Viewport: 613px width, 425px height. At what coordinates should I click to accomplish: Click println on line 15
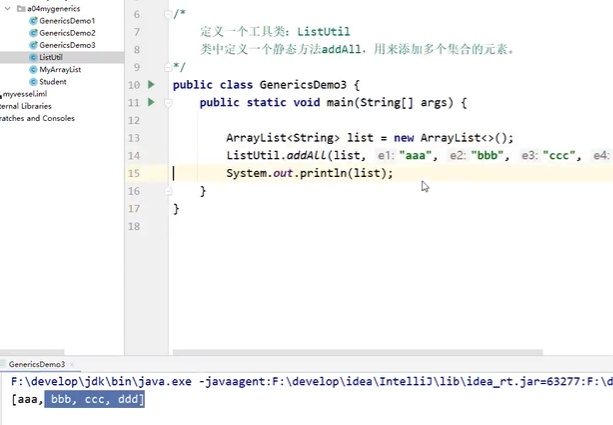pos(323,173)
